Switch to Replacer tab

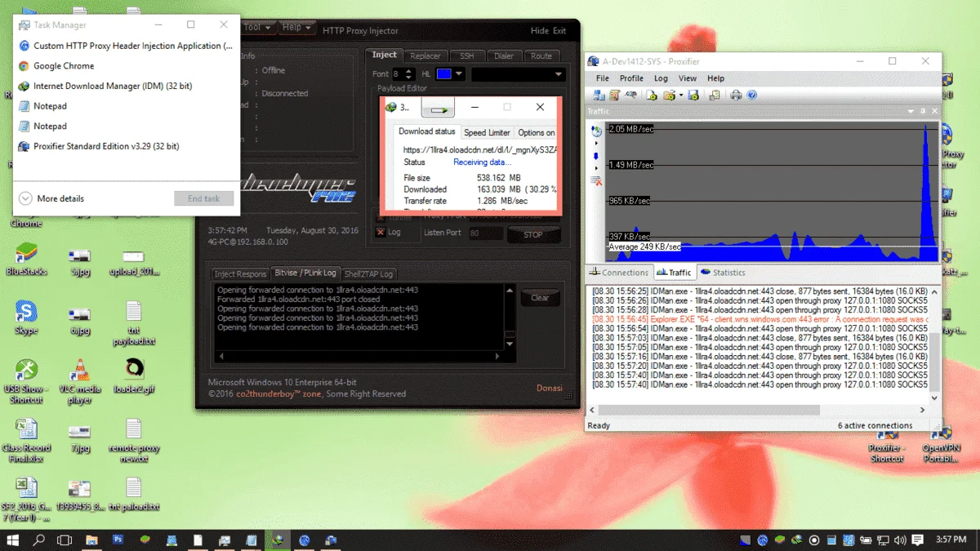[425, 56]
